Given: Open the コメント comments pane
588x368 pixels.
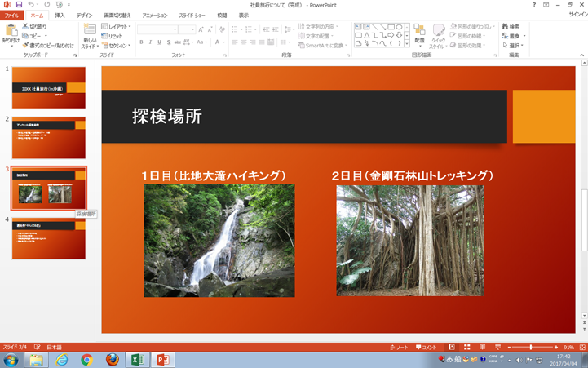Looking at the screenshot, I should (x=426, y=347).
